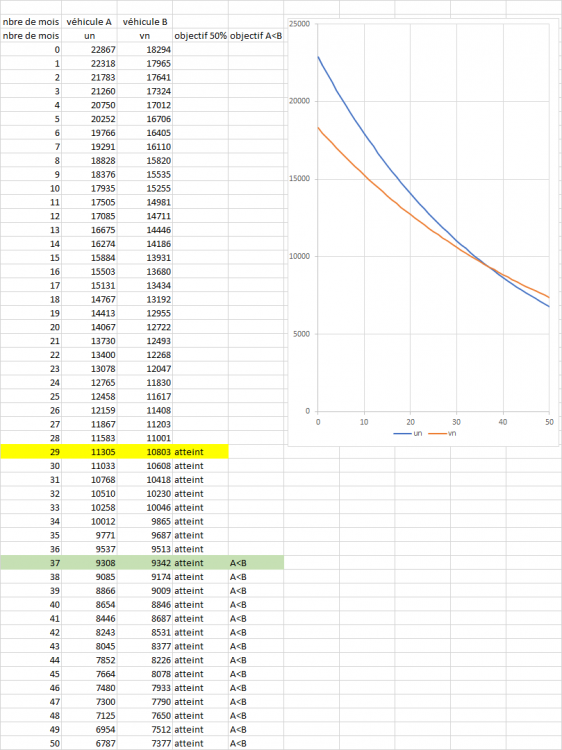562x750 pixels.
Task: Select the cell containing 8866
Action: tap(89, 590)
